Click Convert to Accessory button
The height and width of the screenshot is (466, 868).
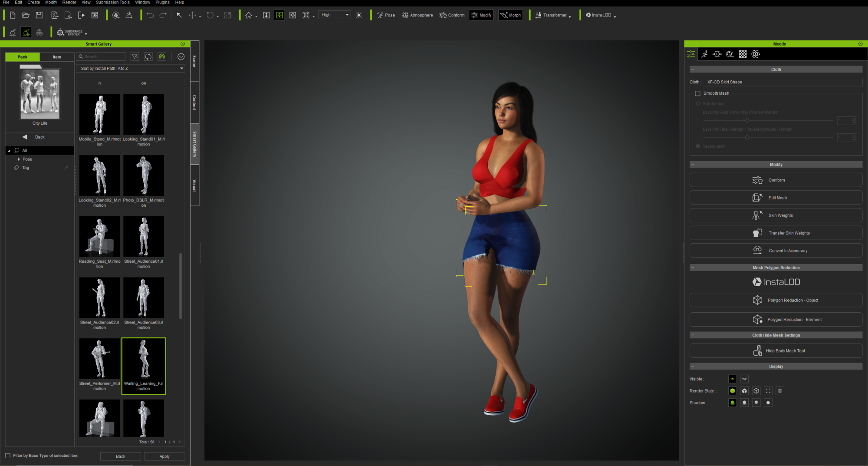coord(776,251)
